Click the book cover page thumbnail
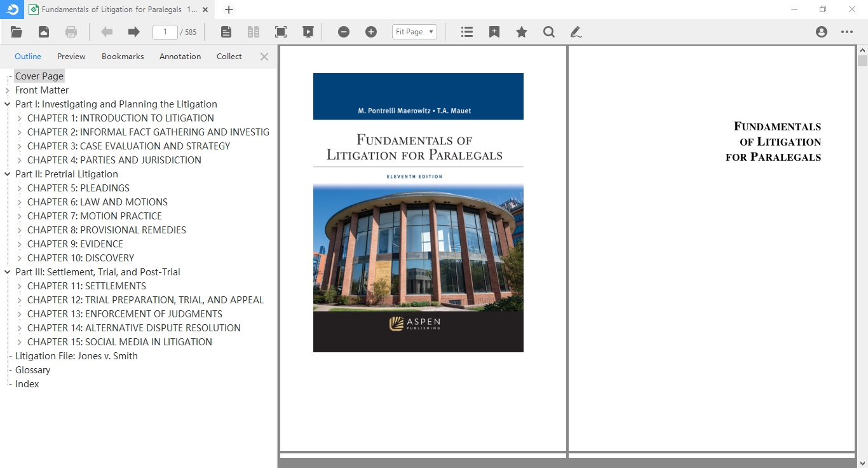Screen dimensions: 868x468 [x=418, y=212]
